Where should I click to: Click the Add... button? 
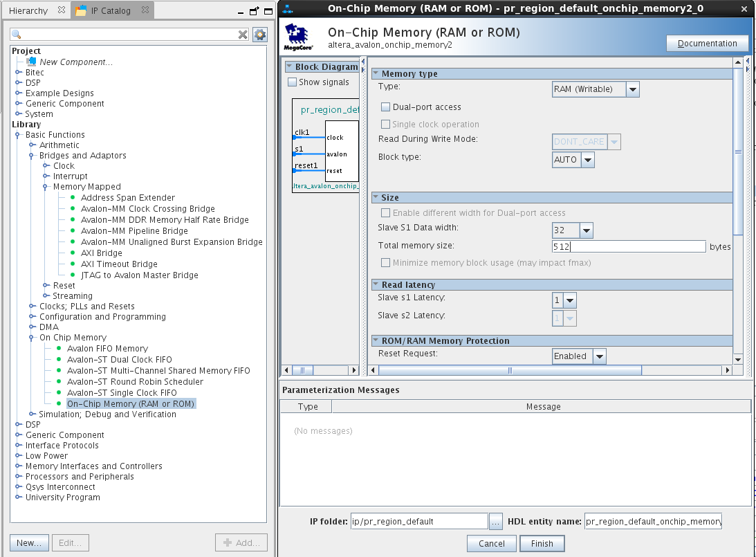pyautogui.click(x=241, y=542)
